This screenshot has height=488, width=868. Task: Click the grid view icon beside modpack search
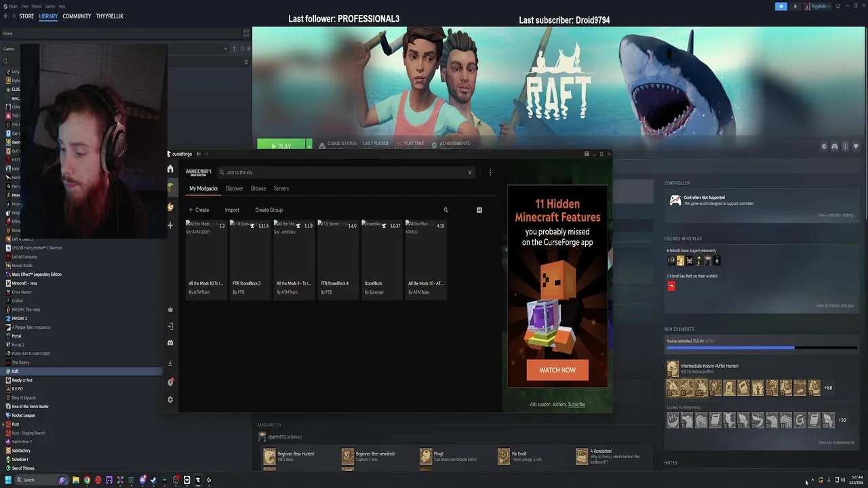point(479,210)
